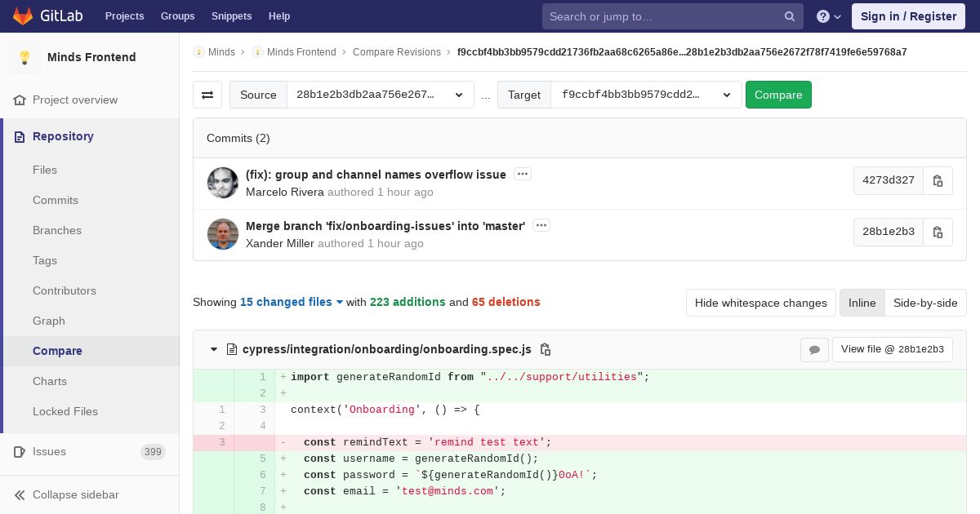Expand the 15 changed files list
Screen dimensions: 980x514
click(x=292, y=302)
